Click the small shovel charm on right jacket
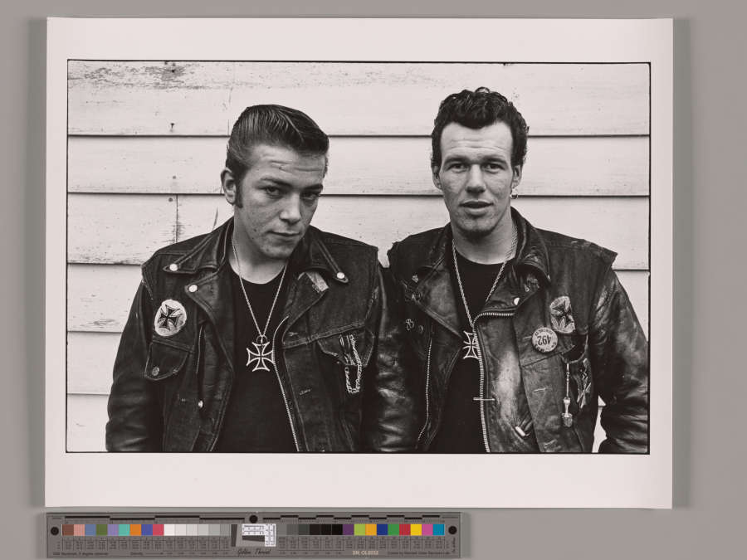 pyautogui.click(x=567, y=410)
